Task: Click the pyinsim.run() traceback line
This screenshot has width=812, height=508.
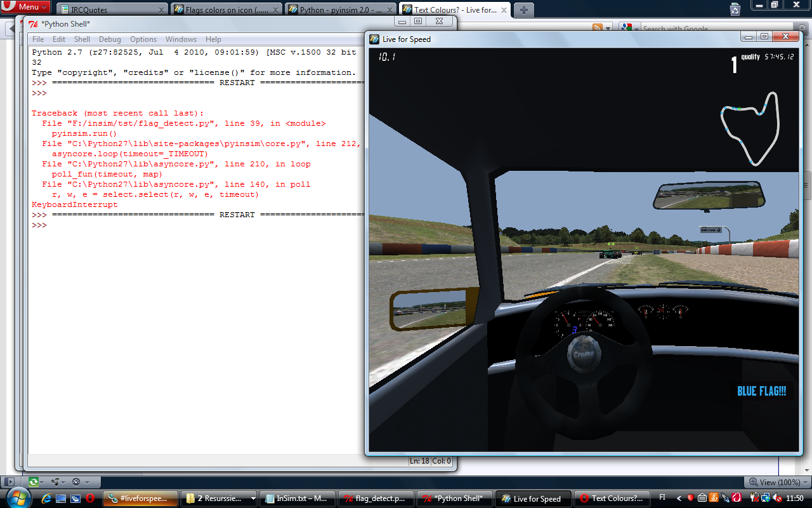Action: (84, 134)
